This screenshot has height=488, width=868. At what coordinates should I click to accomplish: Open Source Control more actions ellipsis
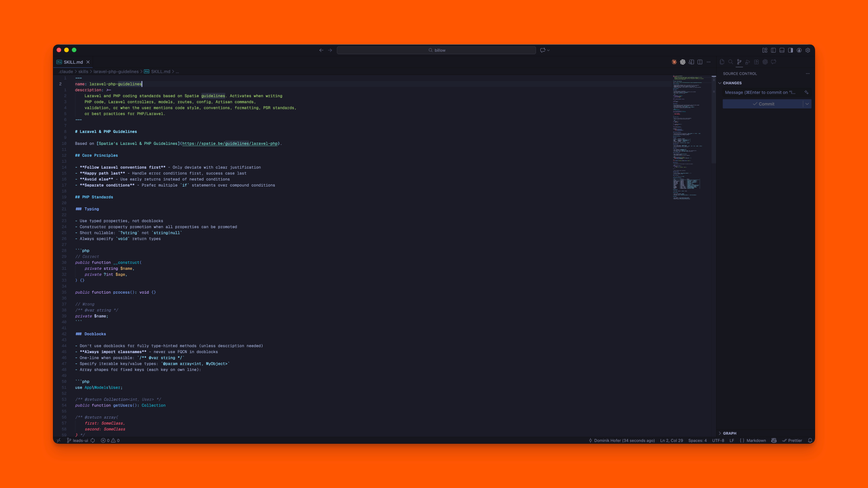(x=808, y=74)
